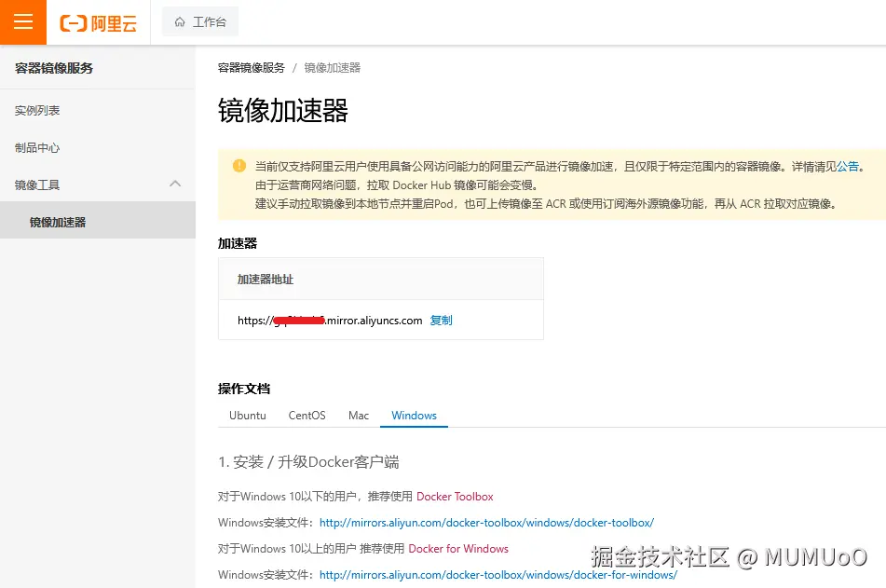The width and height of the screenshot is (886, 588).
Task: Open the 工作台 workbench home button
Action: [200, 22]
